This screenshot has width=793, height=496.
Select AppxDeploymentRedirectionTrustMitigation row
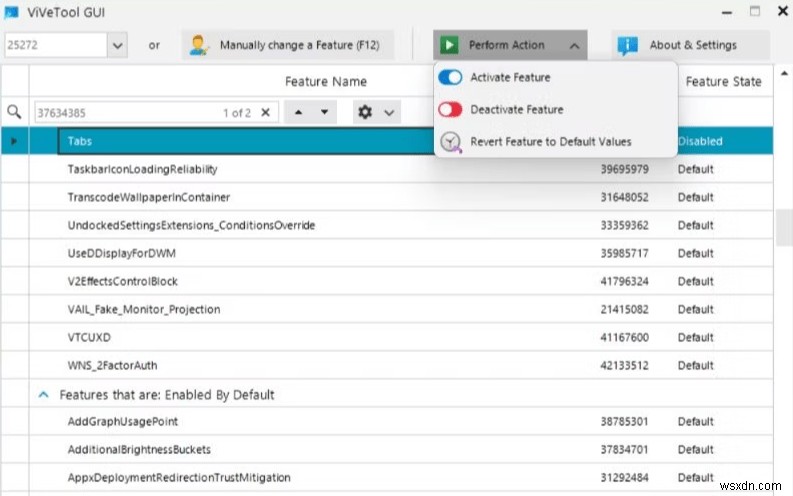[387, 477]
